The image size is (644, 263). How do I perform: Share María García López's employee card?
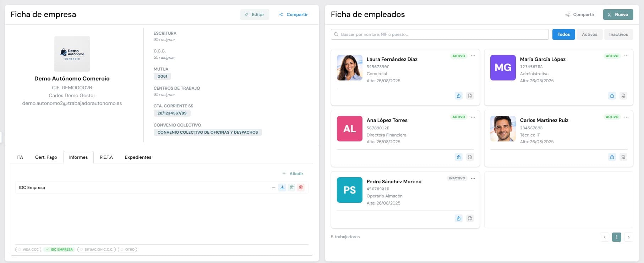click(x=612, y=96)
